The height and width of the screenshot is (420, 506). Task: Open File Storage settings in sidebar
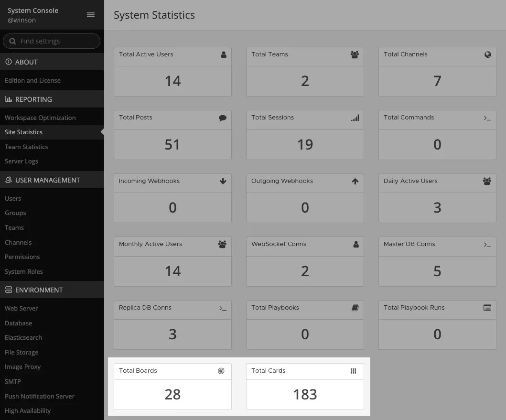[x=22, y=352]
